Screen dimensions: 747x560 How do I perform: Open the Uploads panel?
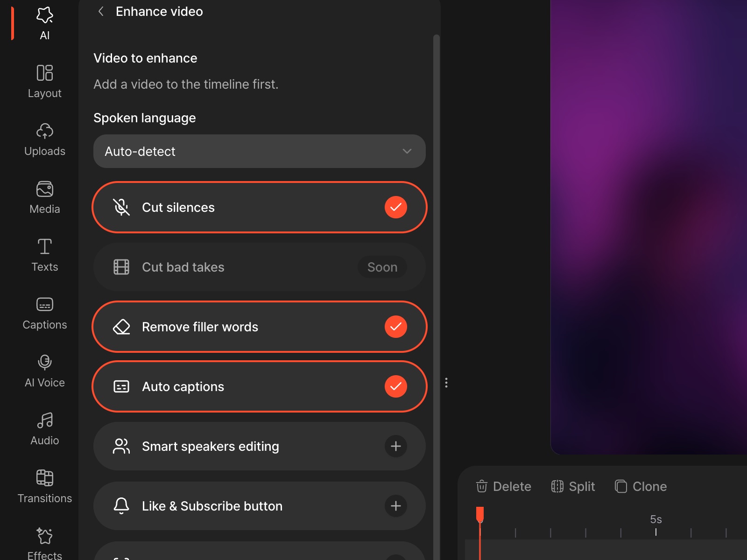tap(45, 140)
